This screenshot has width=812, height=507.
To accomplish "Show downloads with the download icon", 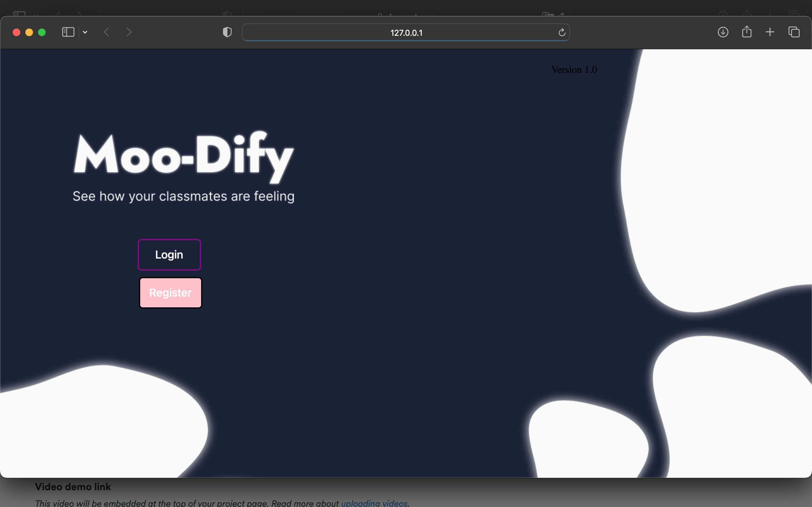I will [x=723, y=32].
